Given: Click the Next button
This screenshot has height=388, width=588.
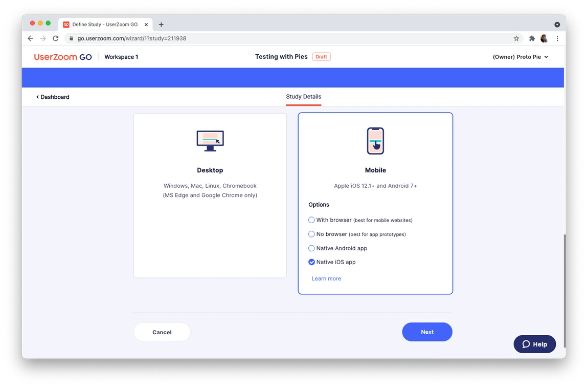Looking at the screenshot, I should 427,332.
